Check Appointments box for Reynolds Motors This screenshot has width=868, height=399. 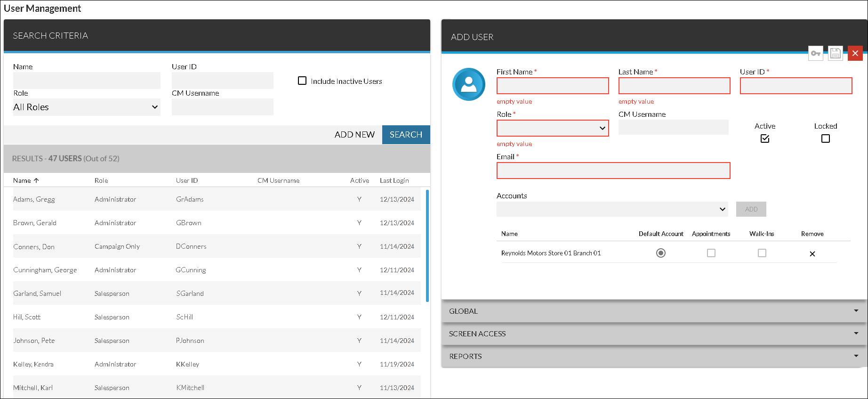(711, 253)
